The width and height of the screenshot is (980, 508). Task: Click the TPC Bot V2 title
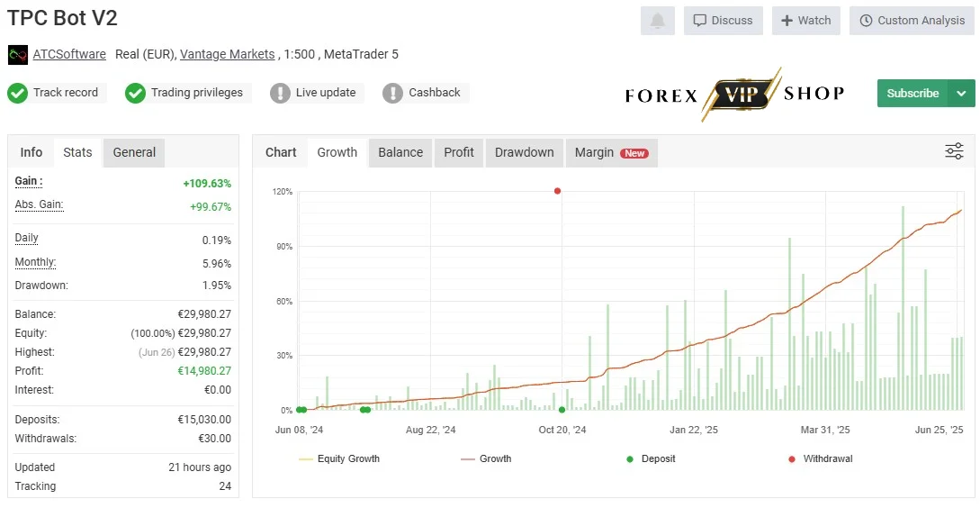[x=62, y=18]
